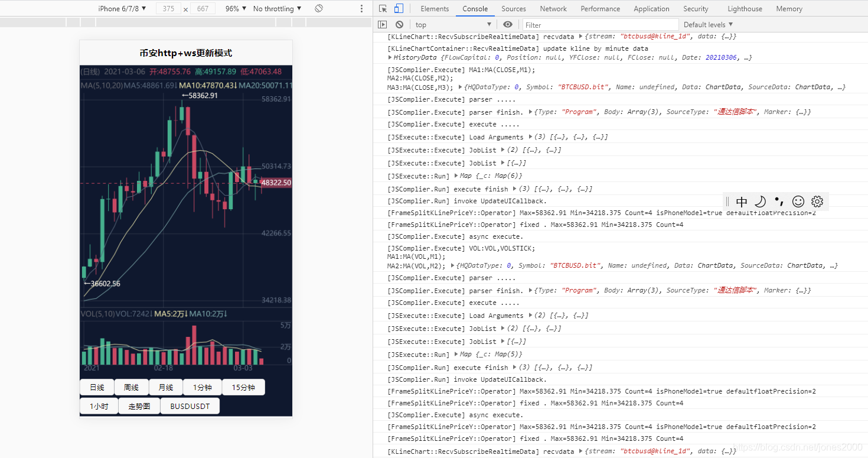
Task: Open the 96% zoom dropdown
Action: [x=236, y=8]
